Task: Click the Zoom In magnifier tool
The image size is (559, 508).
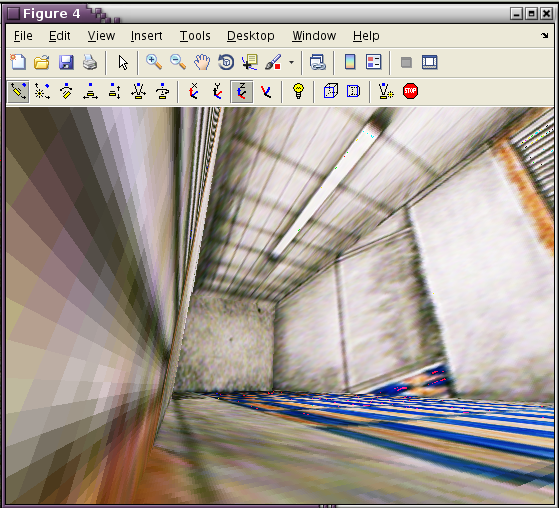Action: pyautogui.click(x=154, y=62)
